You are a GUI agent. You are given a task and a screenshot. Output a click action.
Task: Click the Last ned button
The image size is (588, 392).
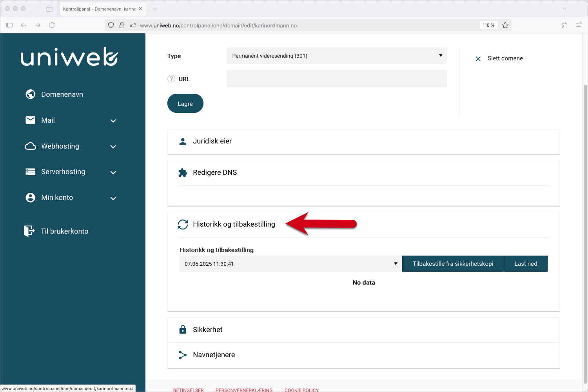click(526, 264)
